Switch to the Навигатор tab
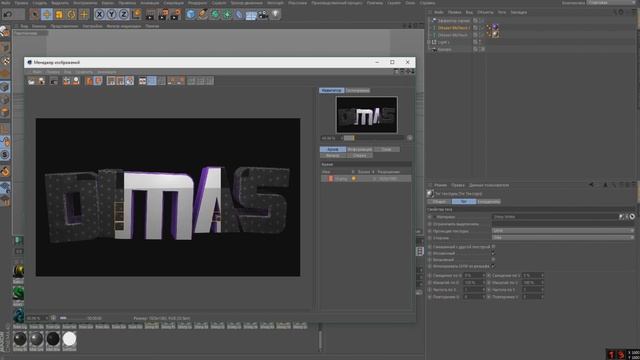 [x=331, y=90]
